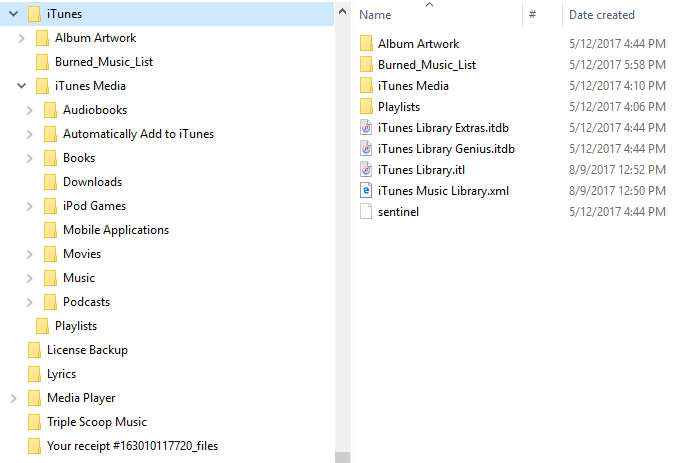Collapse iTunes Media tree node
This screenshot has width=682, height=463.
click(22, 86)
